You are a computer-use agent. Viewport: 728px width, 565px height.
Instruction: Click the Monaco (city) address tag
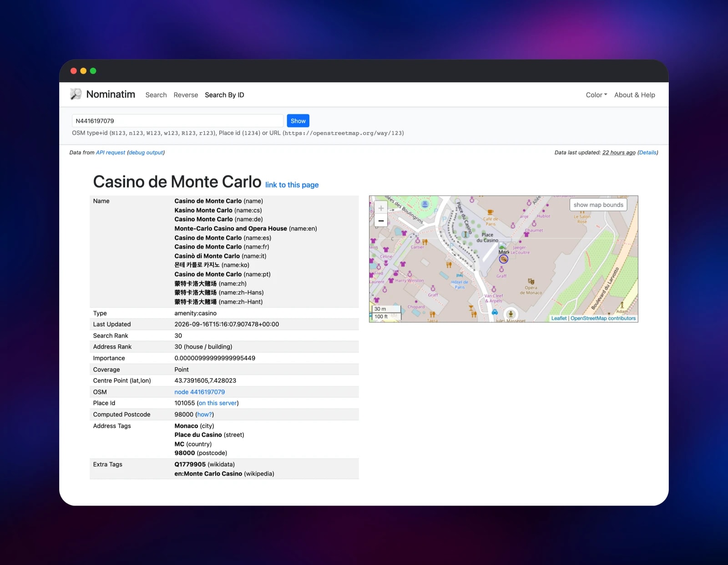click(x=194, y=426)
